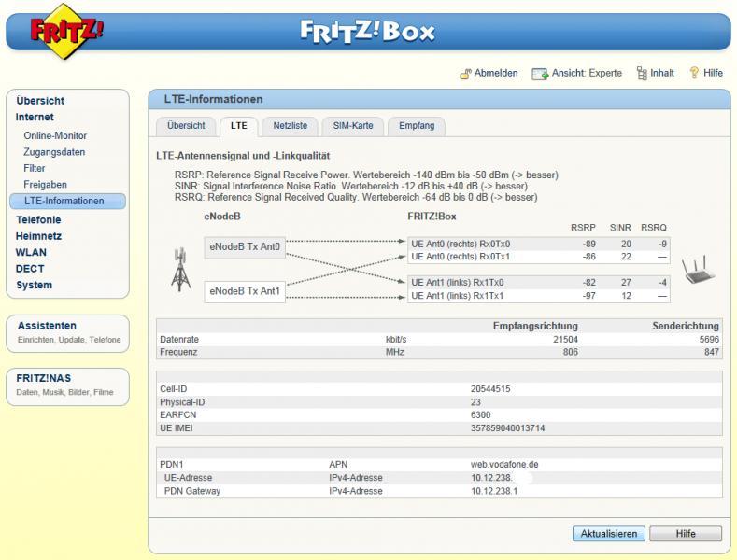Image resolution: width=737 pixels, height=560 pixels.
Task: Click the Ansicht: Experte view icon
Action: pos(540,74)
